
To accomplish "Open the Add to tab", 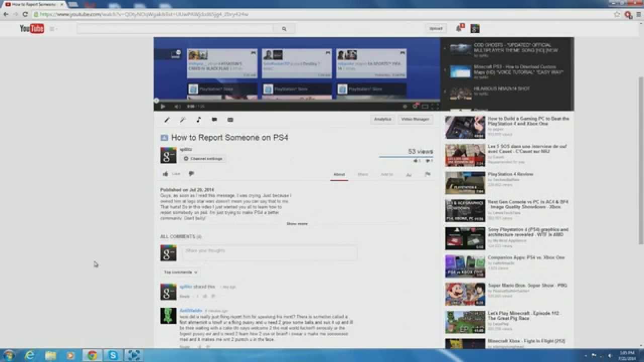I will coord(387,174).
